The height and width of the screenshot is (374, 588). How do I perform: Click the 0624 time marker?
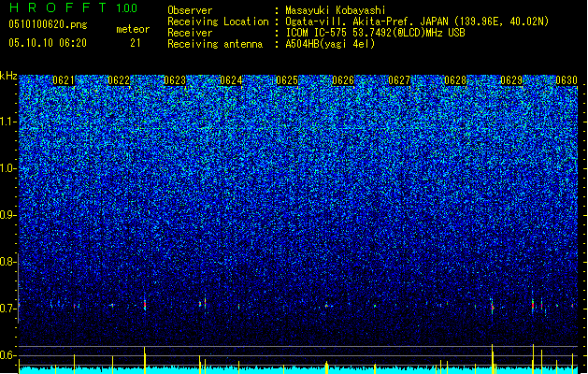231,80
